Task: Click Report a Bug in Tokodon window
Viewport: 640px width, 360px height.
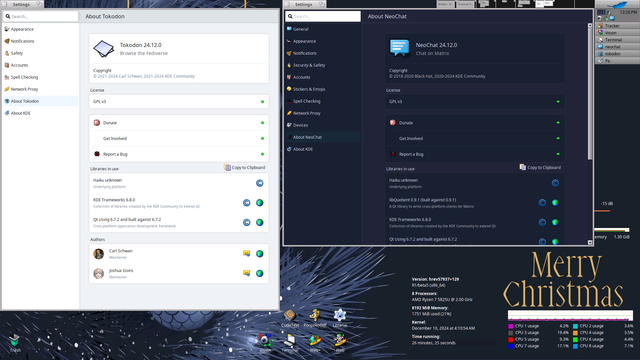Action: (x=179, y=154)
